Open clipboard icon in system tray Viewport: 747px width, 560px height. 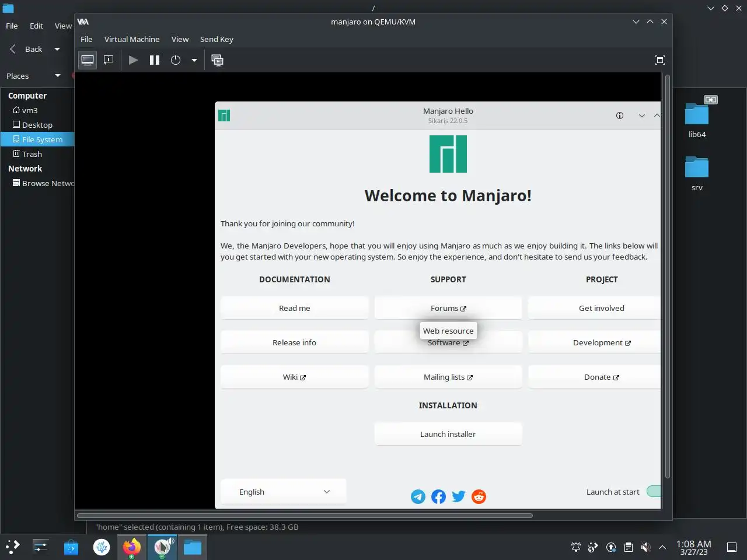pyautogui.click(x=628, y=547)
